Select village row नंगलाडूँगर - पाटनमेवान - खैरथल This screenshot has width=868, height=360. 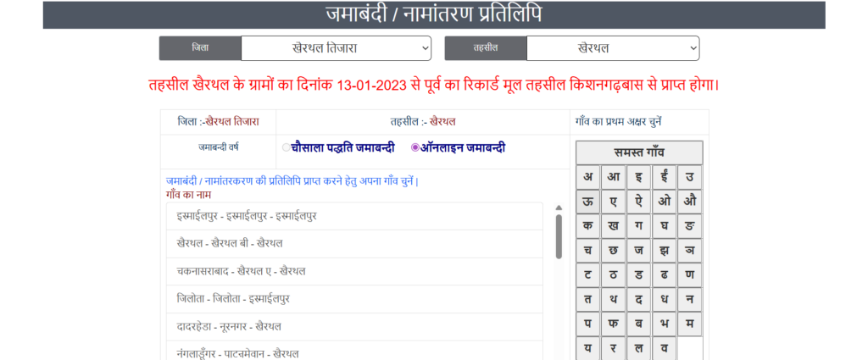tap(354, 351)
